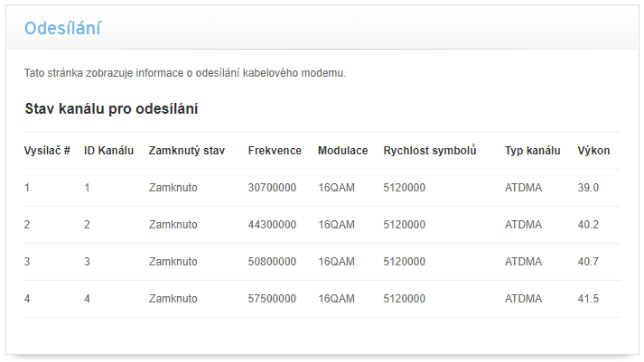Image resolution: width=644 pixels, height=362 pixels.
Task: Select the Výkon column header
Action: tap(593, 151)
